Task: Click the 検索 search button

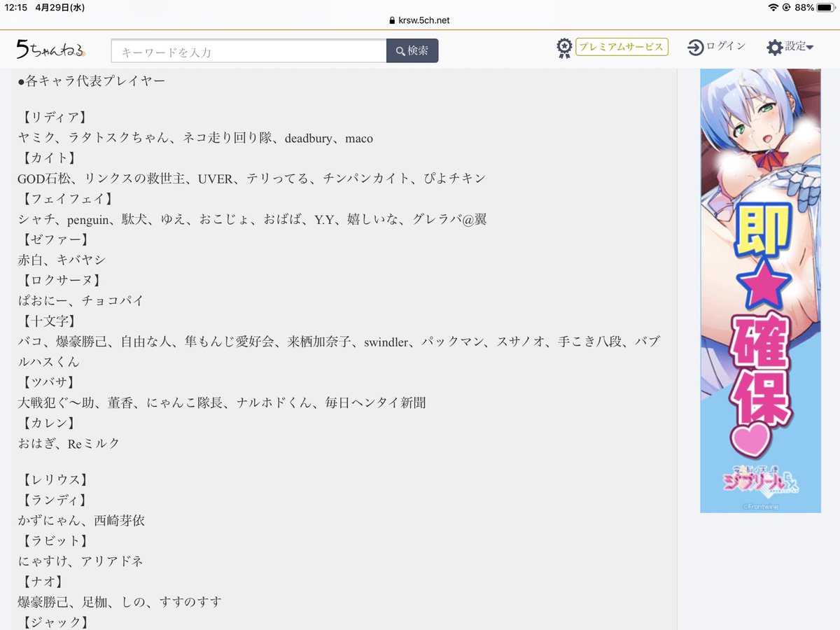Action: [x=412, y=51]
